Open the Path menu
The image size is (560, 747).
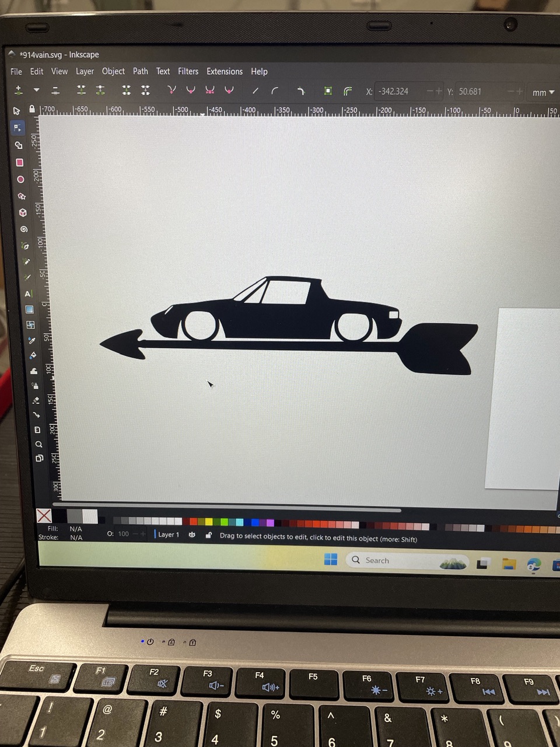[x=140, y=71]
